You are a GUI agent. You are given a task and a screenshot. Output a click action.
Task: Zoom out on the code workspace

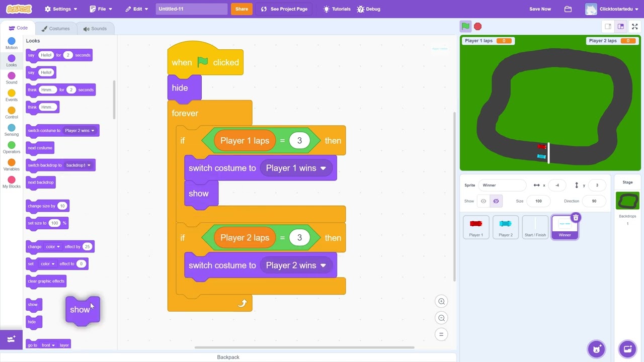441,318
